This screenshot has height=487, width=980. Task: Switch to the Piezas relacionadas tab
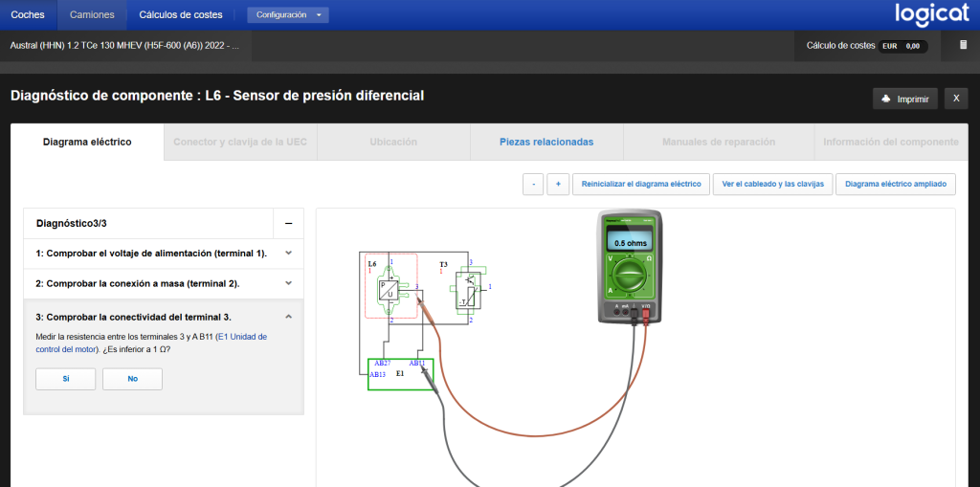pos(546,142)
